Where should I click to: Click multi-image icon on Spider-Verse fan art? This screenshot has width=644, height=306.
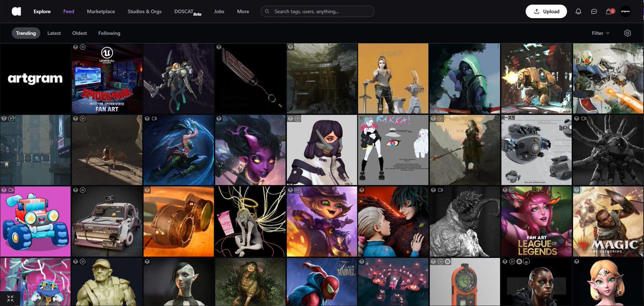pyautogui.click(x=76, y=47)
